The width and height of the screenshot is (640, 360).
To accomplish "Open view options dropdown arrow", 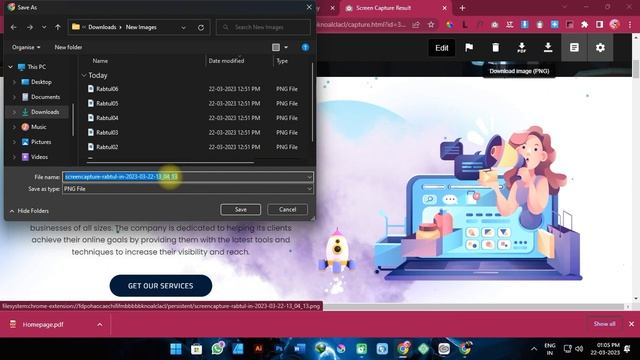I will tap(286, 47).
